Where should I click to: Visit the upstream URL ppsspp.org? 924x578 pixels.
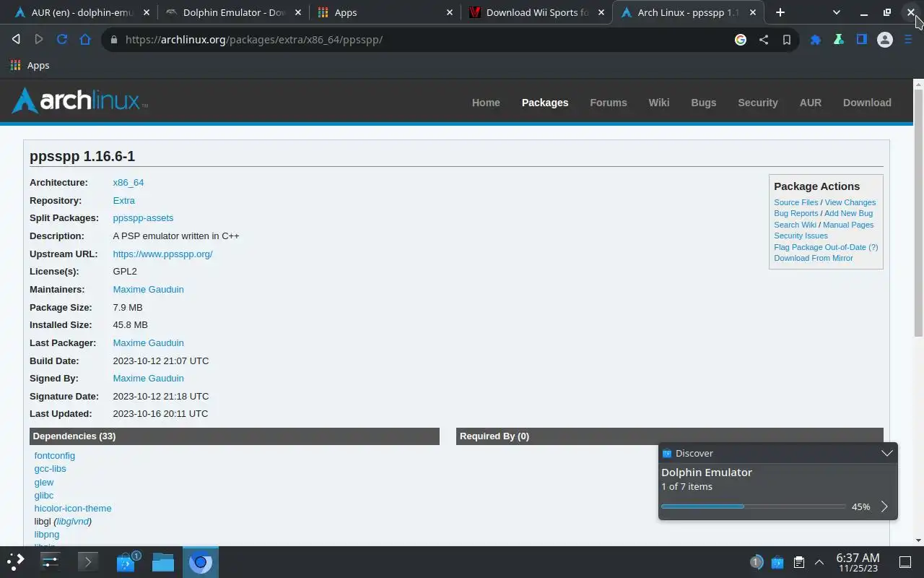(162, 254)
